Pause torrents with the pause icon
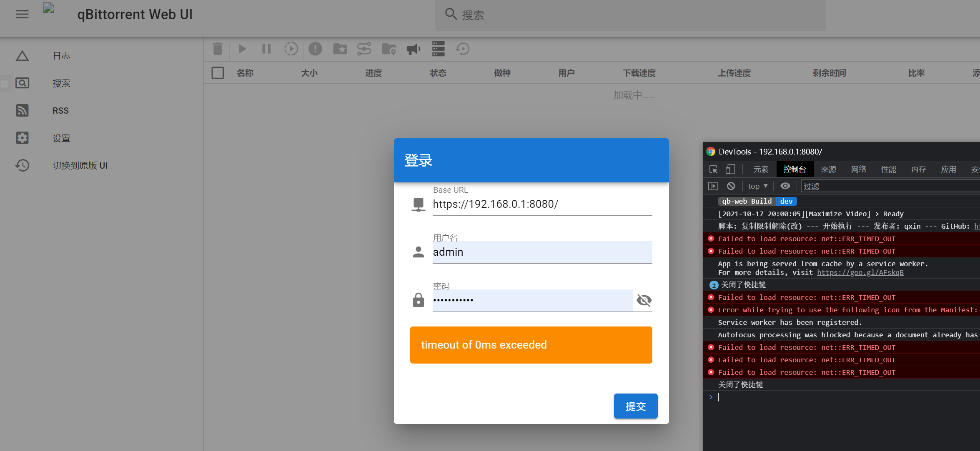This screenshot has width=980, height=451. tap(266, 49)
